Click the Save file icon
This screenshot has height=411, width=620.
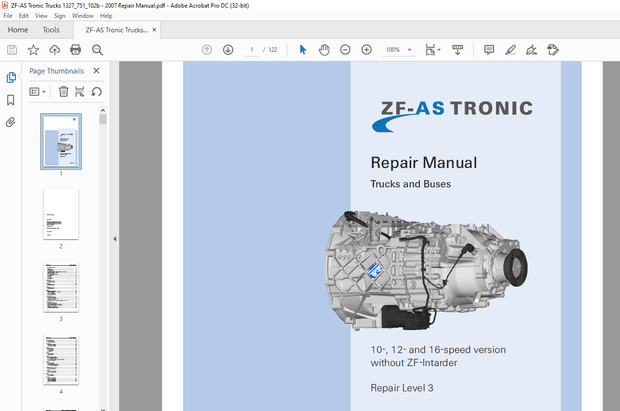point(12,50)
